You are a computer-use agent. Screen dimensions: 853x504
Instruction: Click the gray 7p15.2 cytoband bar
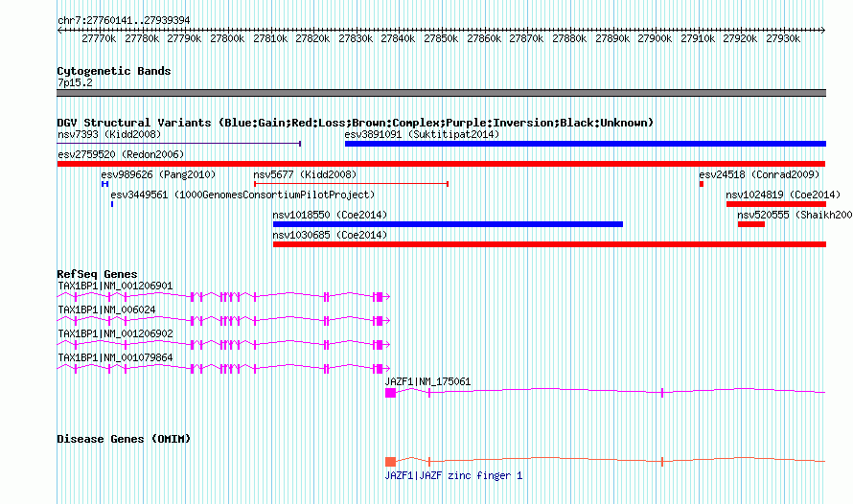[441, 93]
